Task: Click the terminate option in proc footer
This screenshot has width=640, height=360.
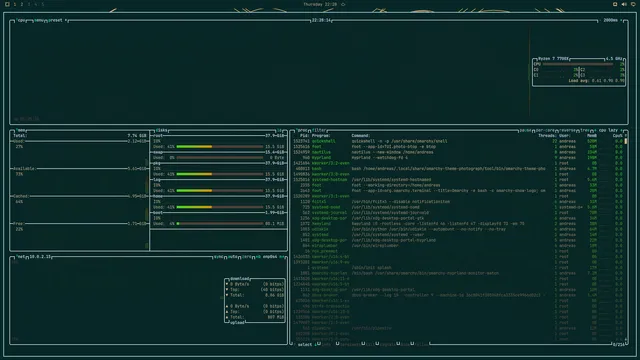Action: 349,344
